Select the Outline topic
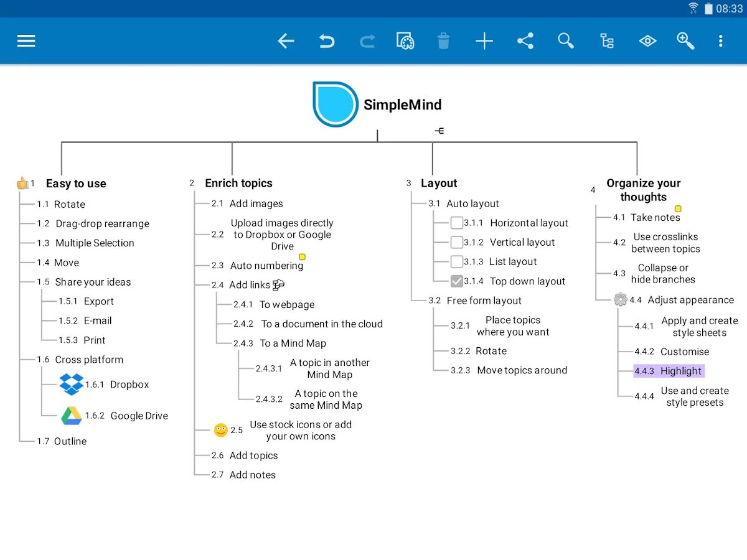Viewport: 747px width, 560px height. point(70,441)
